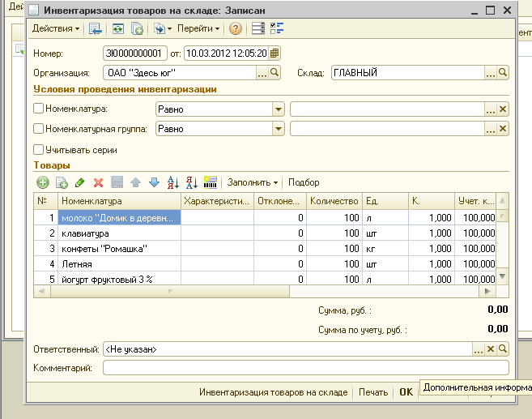Open the help question-mark icon

235,28
